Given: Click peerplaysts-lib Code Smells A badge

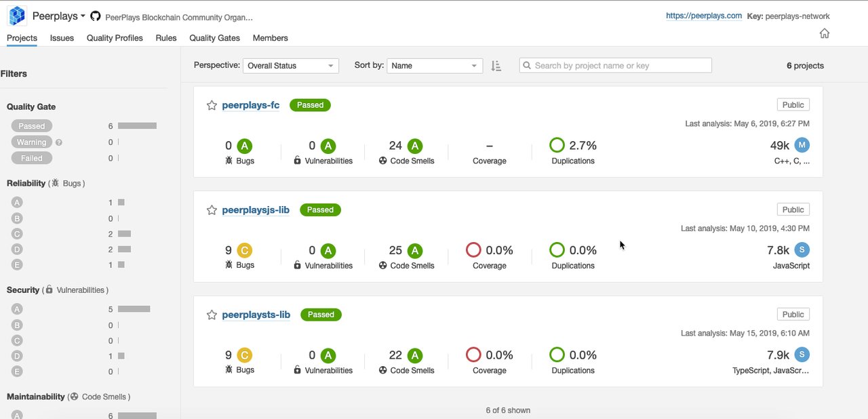Looking at the screenshot, I should [x=415, y=355].
